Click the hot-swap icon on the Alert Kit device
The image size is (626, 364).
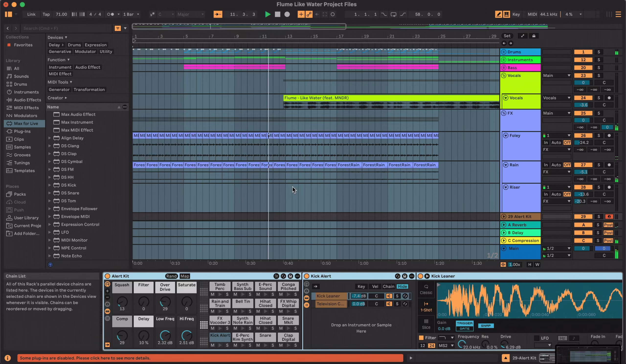pyautogui.click(x=283, y=276)
